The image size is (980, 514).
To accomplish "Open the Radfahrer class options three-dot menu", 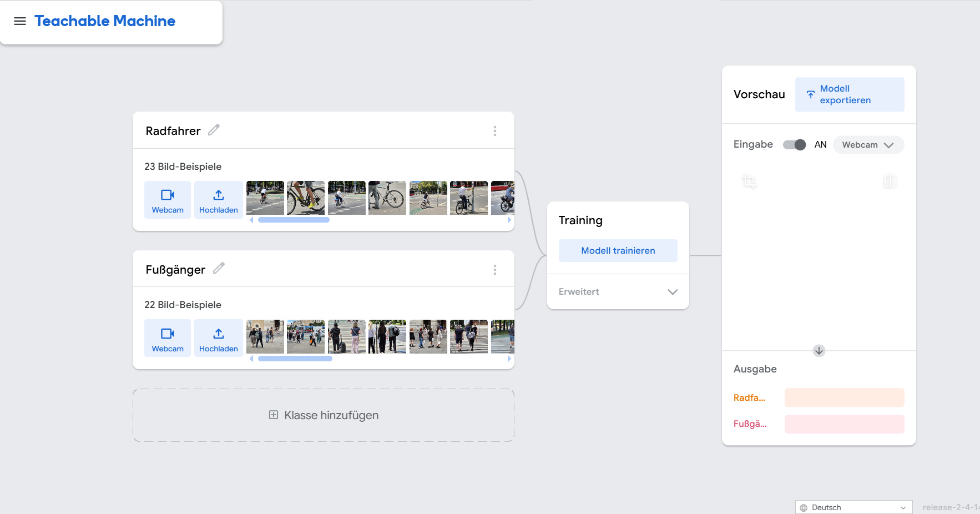I will pos(495,131).
